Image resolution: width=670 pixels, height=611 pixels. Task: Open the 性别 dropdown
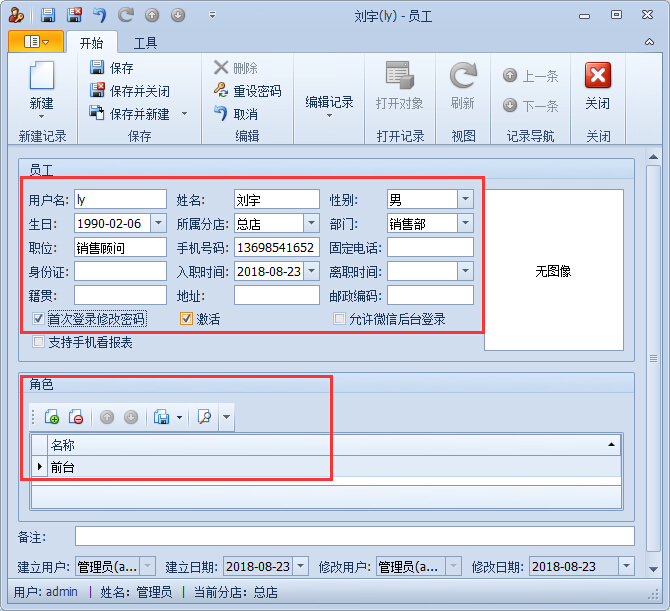coord(465,199)
